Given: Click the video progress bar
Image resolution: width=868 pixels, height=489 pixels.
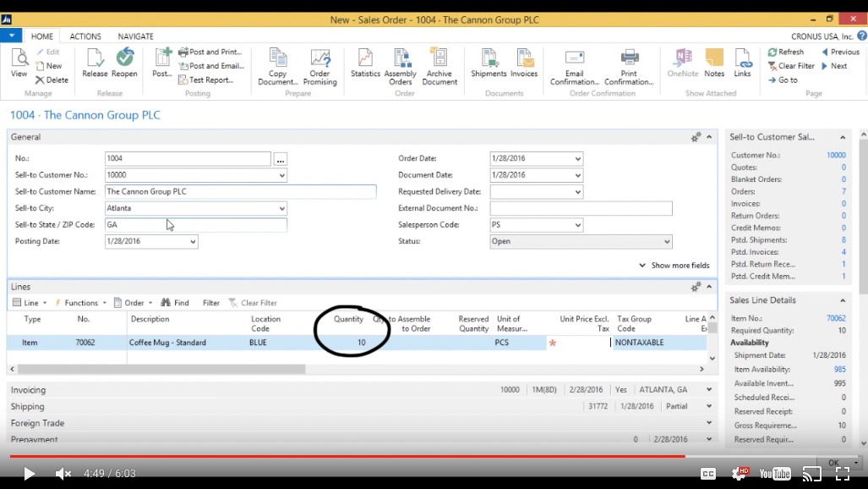Looking at the screenshot, I should click(434, 456).
